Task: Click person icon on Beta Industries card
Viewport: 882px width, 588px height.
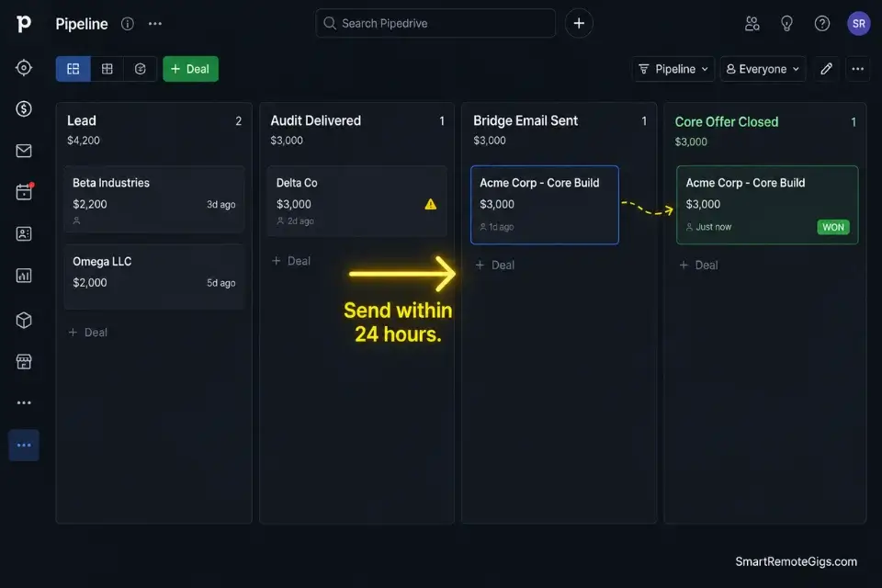Action: 76,220
